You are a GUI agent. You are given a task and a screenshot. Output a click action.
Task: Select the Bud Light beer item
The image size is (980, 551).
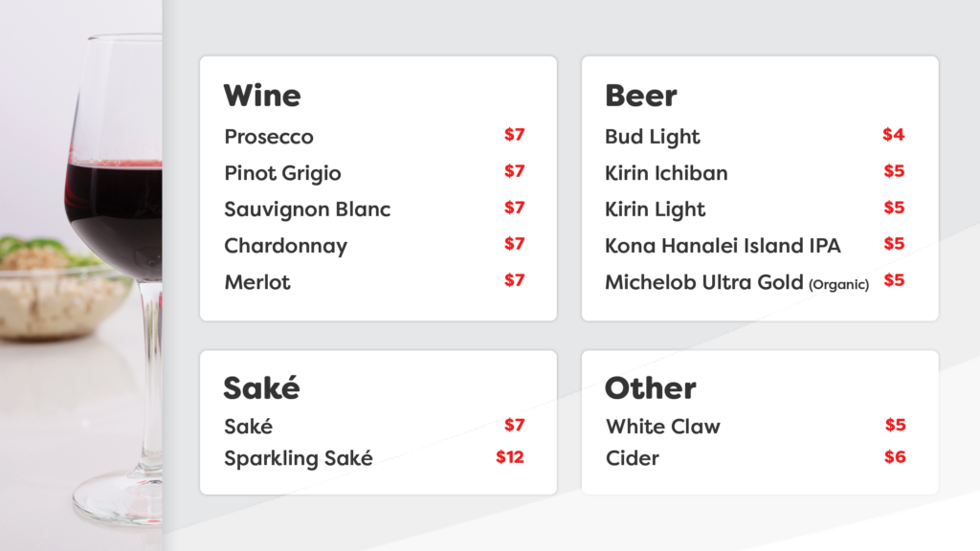[652, 138]
